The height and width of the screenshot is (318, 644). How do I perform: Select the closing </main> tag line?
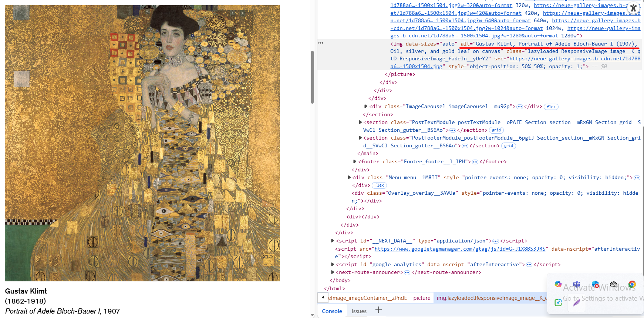pos(368,153)
